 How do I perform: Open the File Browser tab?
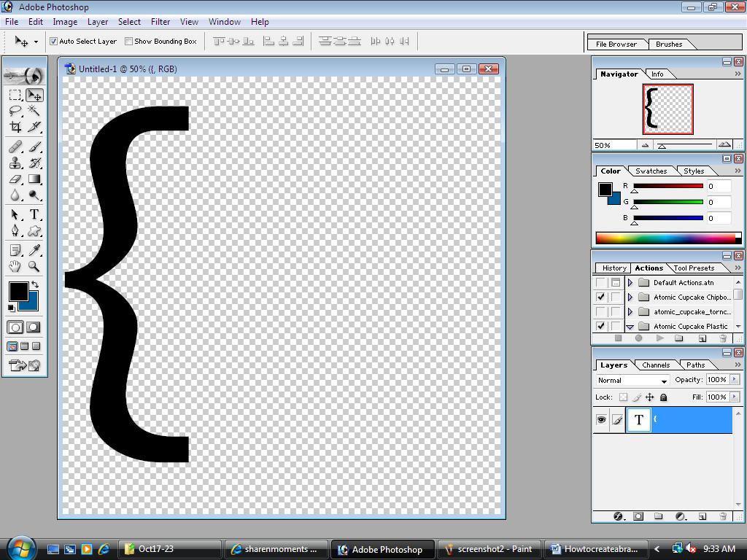(616, 44)
